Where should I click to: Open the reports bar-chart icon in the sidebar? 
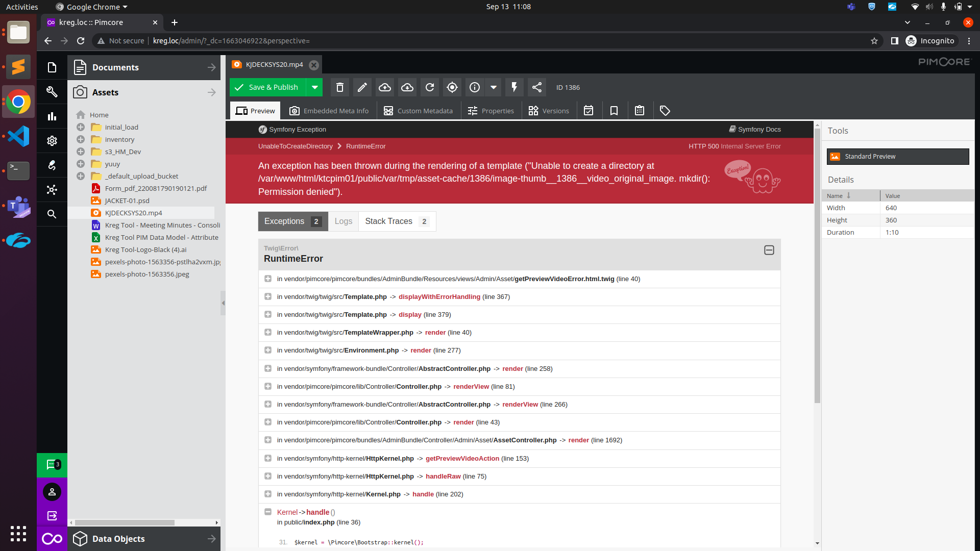pyautogui.click(x=52, y=116)
